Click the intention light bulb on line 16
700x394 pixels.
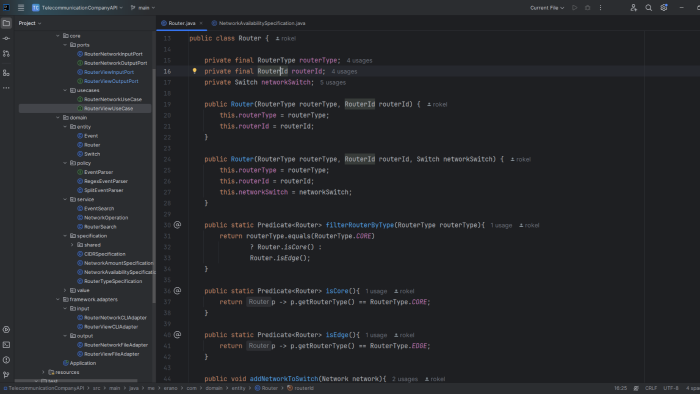(194, 71)
